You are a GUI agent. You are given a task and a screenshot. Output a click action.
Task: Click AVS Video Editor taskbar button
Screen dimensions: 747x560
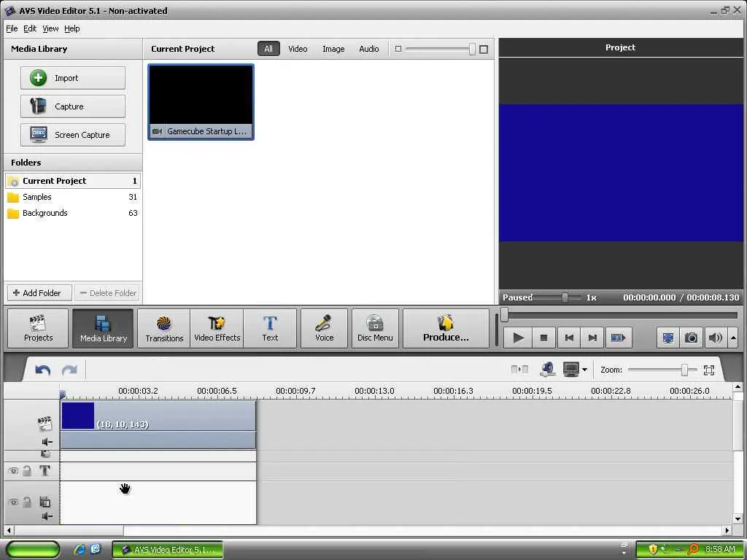tap(168, 550)
